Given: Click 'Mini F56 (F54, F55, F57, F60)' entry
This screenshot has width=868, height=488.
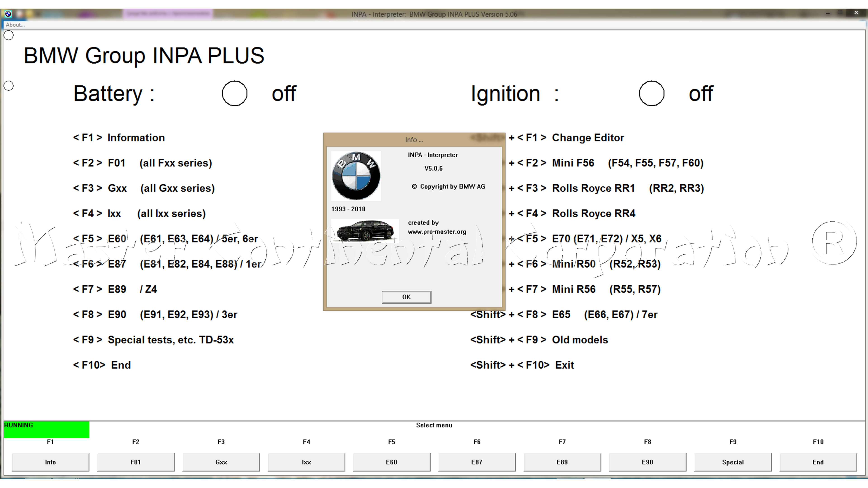Looking at the screenshot, I should pyautogui.click(x=628, y=163).
